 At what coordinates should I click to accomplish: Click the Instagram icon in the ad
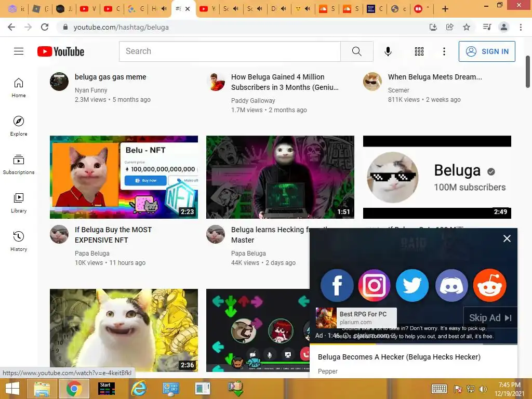(374, 285)
